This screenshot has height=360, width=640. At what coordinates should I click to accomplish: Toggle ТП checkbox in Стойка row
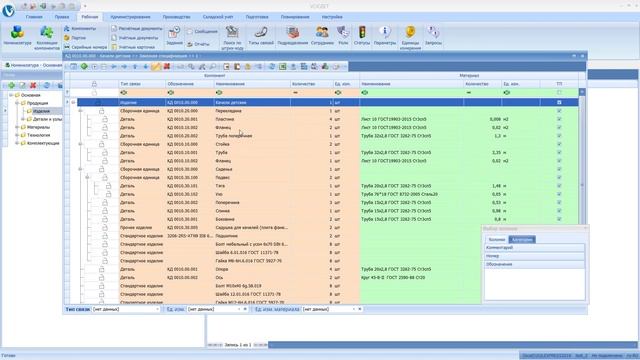click(x=559, y=144)
